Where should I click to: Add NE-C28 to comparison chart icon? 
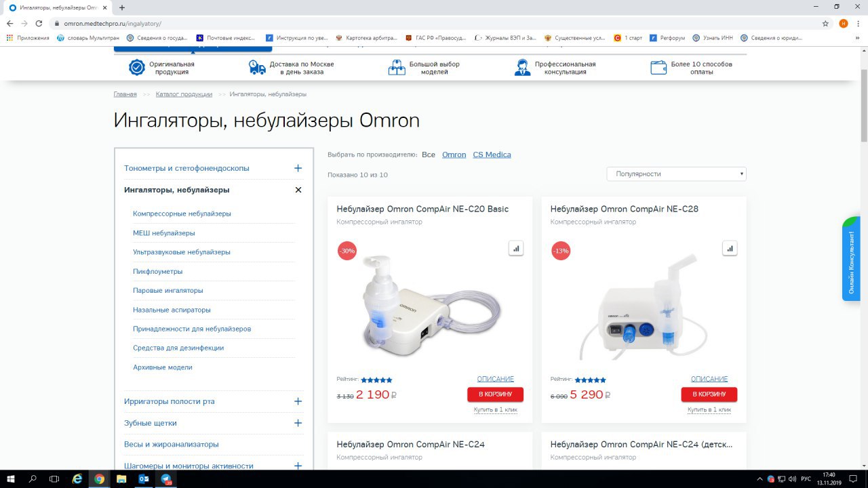[730, 249]
